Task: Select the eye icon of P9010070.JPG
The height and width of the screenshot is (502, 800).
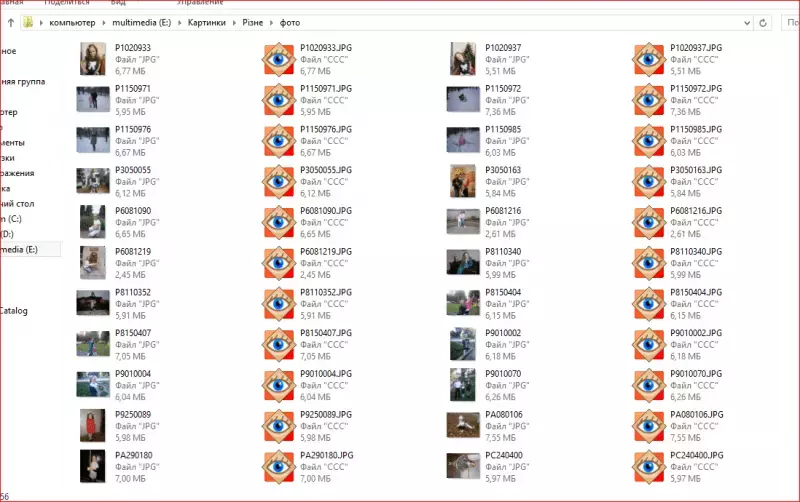Action: click(x=649, y=386)
